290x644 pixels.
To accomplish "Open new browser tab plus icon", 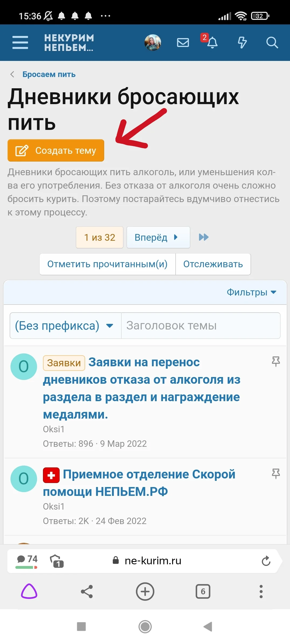I will [x=145, y=591].
